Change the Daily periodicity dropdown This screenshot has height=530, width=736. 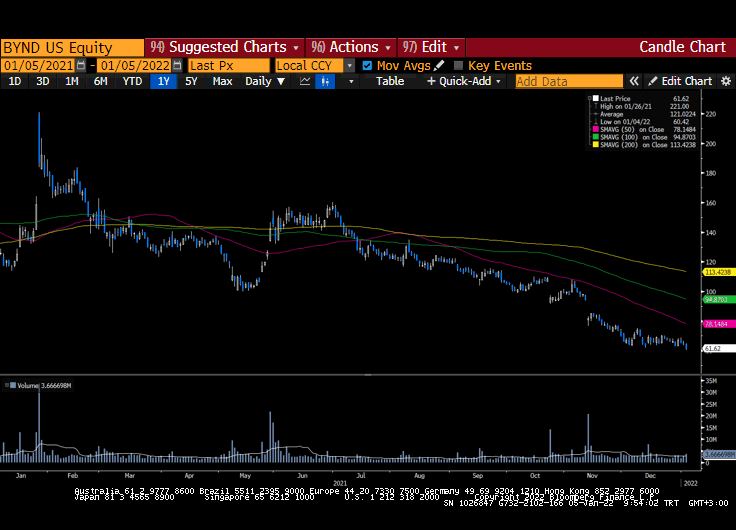[265, 81]
